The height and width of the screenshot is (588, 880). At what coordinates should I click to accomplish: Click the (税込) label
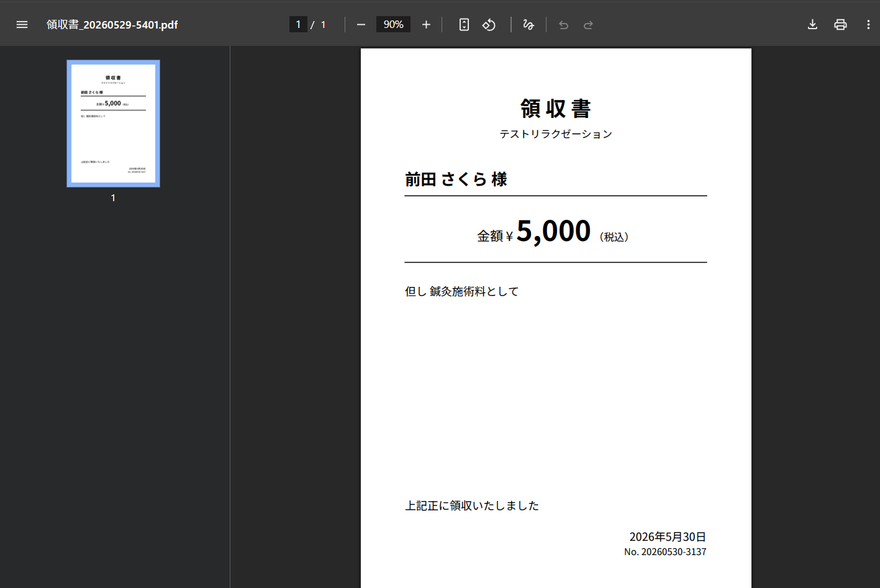point(614,237)
